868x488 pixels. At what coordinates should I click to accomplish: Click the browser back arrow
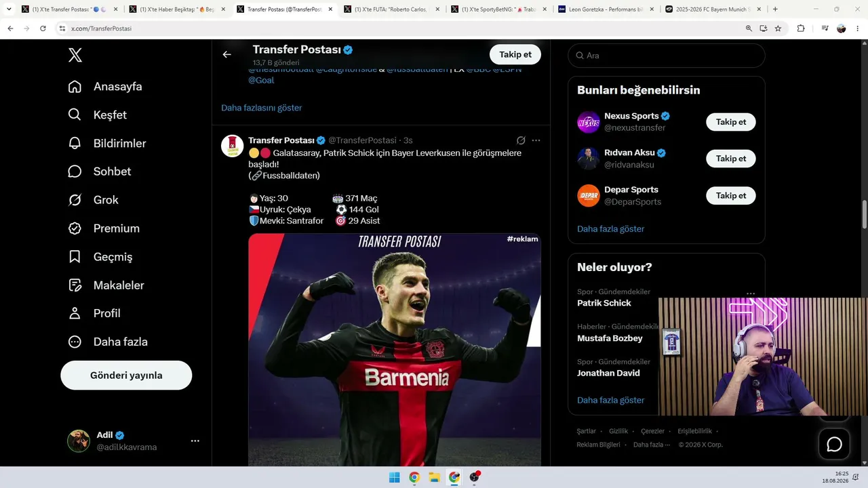(x=10, y=28)
